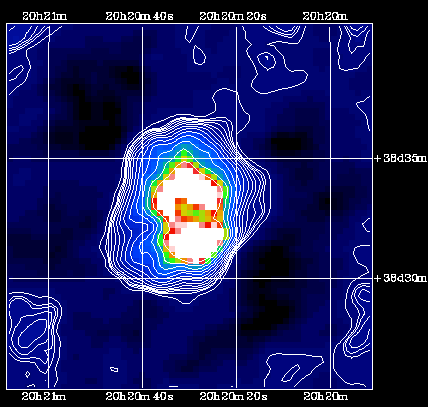Click the small teardrop contour near top center

click(x=199, y=54)
